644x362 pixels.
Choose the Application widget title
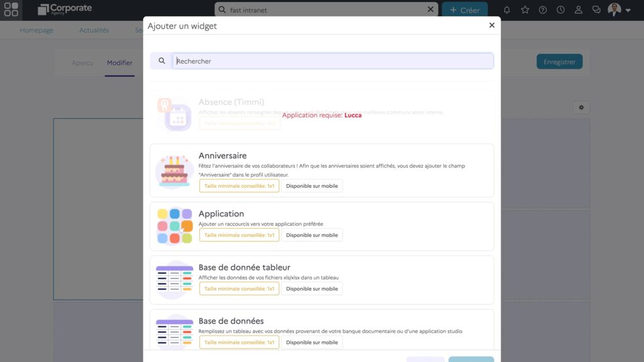click(x=221, y=214)
